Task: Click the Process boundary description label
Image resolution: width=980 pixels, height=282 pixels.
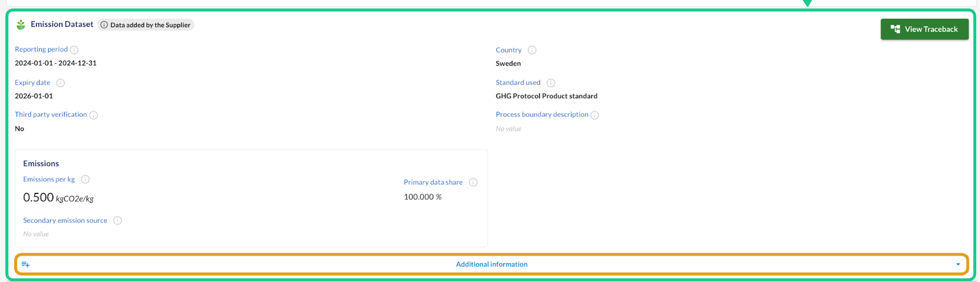Action: [542, 114]
